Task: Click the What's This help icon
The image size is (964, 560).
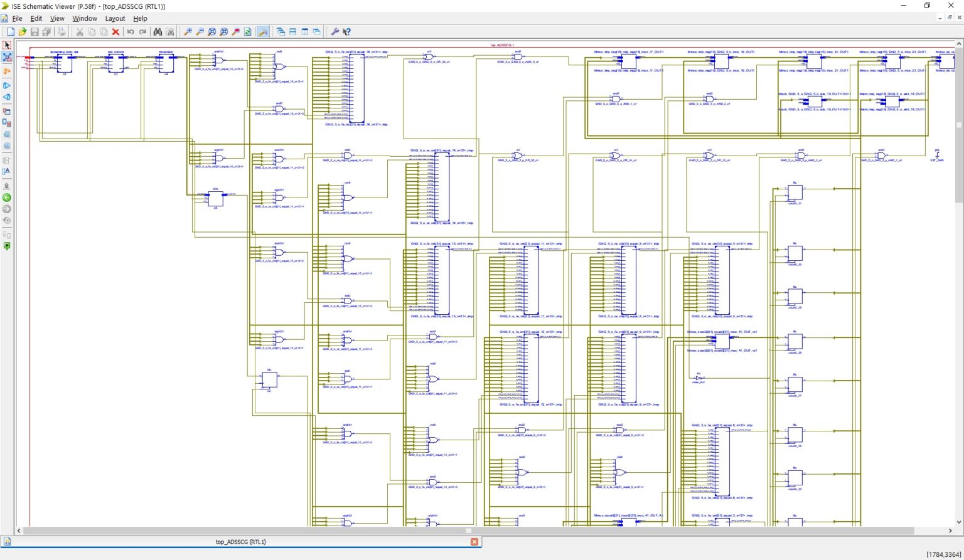Action: 346,31
